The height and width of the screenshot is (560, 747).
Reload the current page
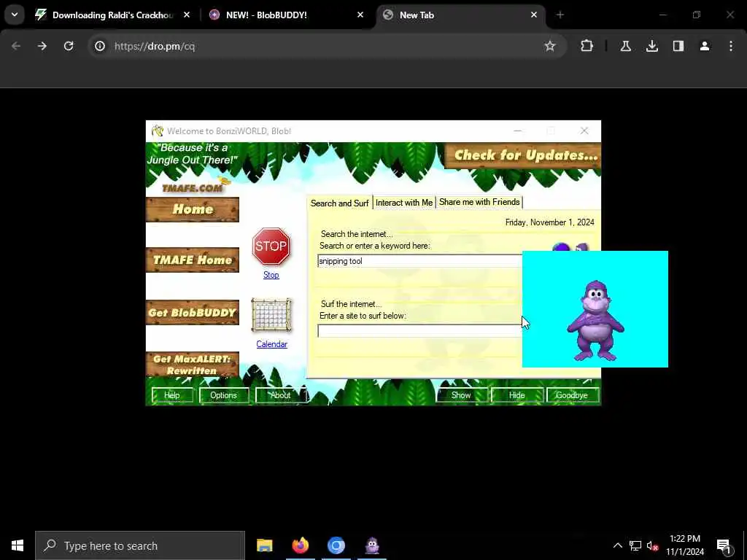tap(69, 46)
